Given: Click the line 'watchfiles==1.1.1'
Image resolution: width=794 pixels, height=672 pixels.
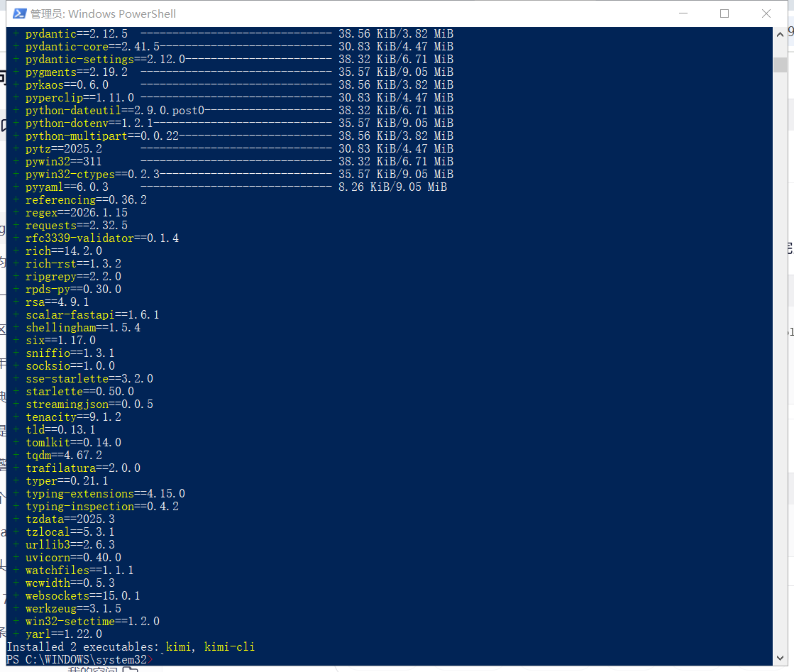Looking at the screenshot, I should 79,571.
